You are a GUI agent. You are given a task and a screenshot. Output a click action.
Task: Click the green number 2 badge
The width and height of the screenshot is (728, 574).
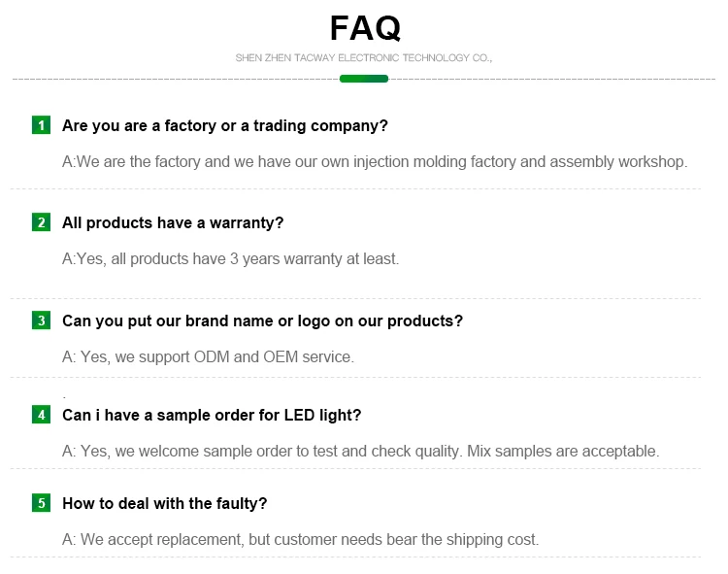[41, 222]
